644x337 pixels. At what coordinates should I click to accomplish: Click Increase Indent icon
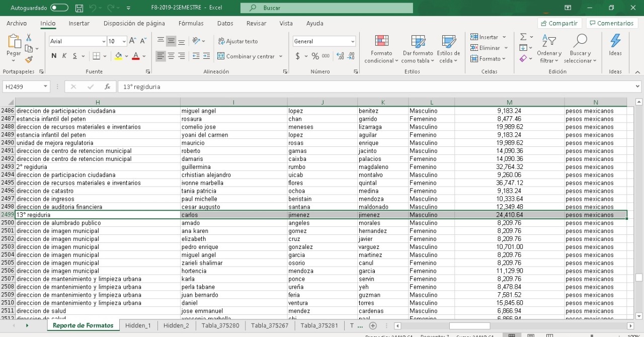tap(206, 56)
